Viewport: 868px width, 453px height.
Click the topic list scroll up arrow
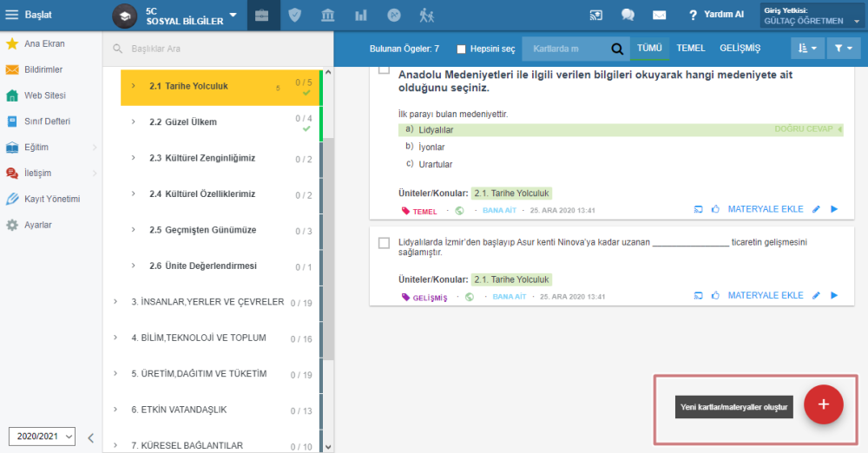328,73
